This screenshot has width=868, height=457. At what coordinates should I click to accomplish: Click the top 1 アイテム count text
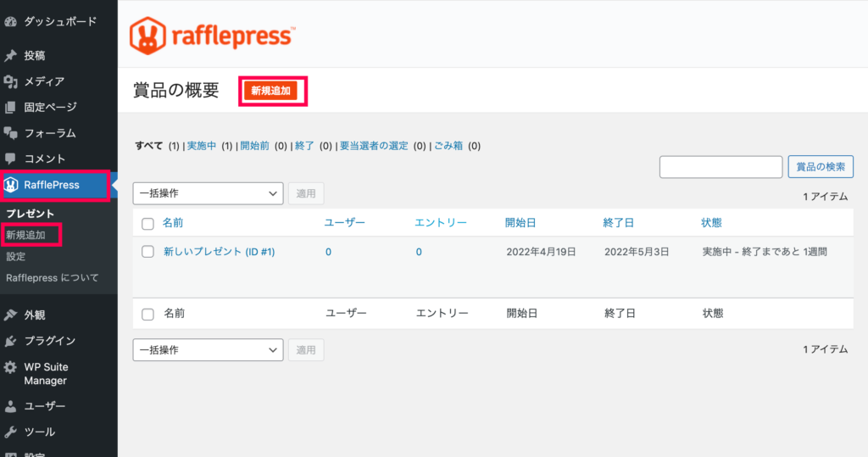tap(826, 197)
